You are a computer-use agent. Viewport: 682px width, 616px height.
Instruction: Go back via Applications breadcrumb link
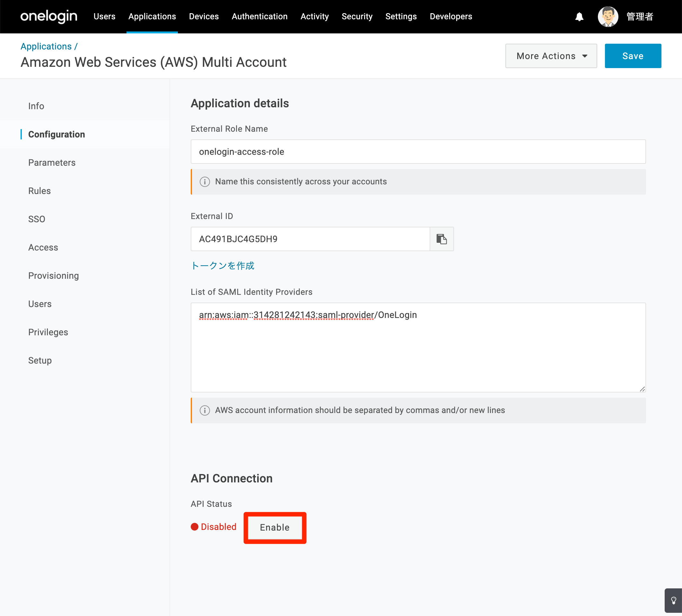click(46, 46)
